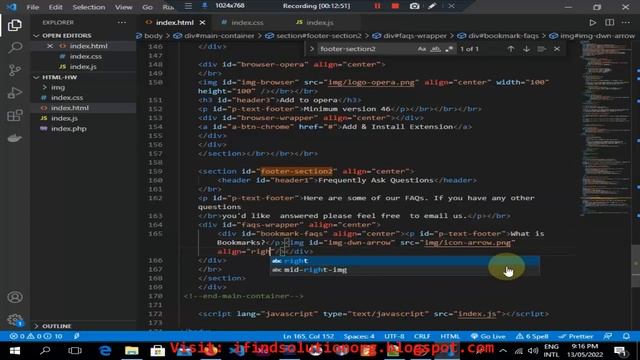Open the Windows Start menu

(15, 351)
